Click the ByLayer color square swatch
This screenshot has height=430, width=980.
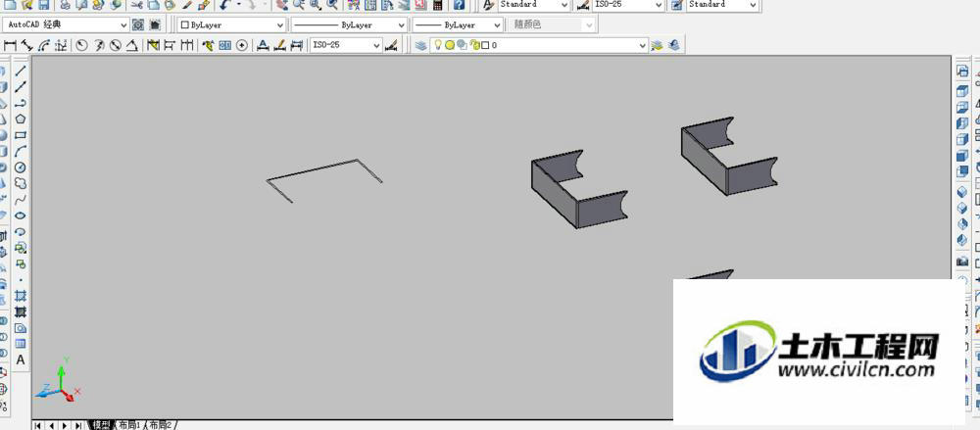[184, 25]
